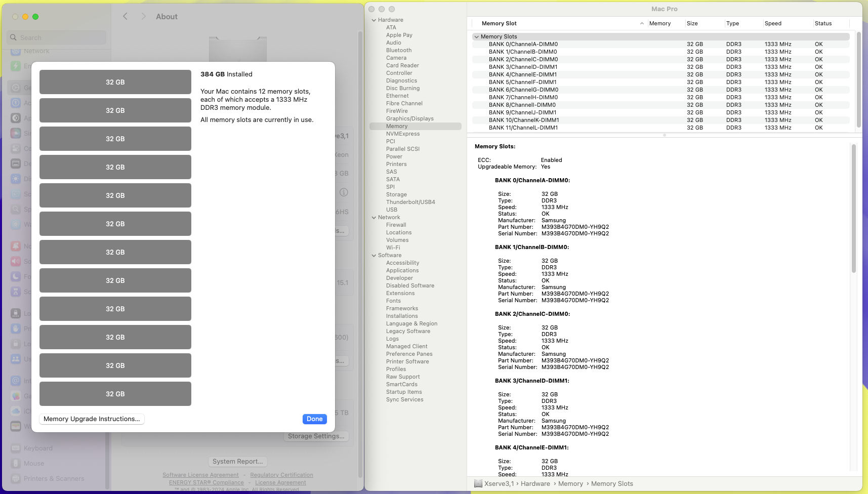Image resolution: width=868 pixels, height=494 pixels.
Task: Click the info circle icon in About pane
Action: point(344,192)
